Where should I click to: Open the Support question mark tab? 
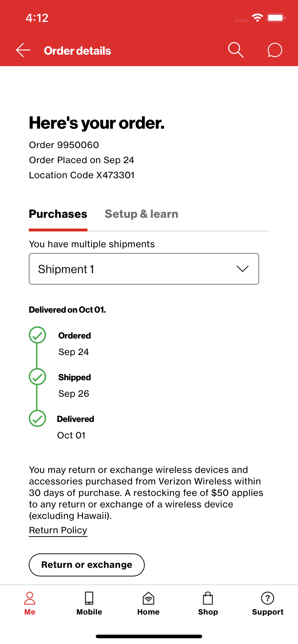[267, 603]
